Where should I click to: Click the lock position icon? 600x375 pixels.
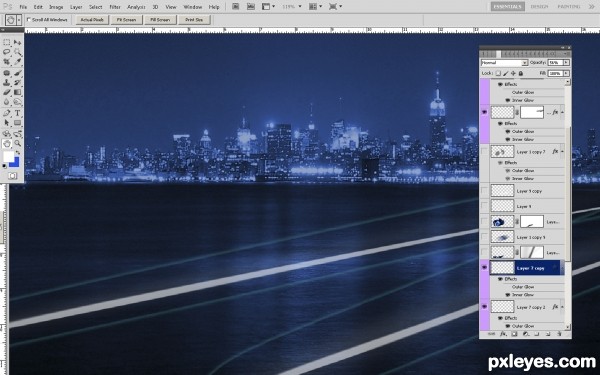tap(513, 73)
